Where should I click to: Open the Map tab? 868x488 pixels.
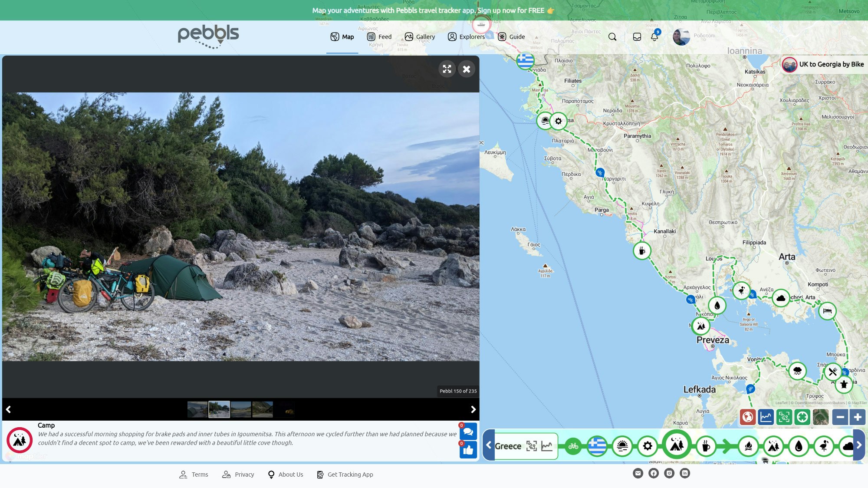342,37
